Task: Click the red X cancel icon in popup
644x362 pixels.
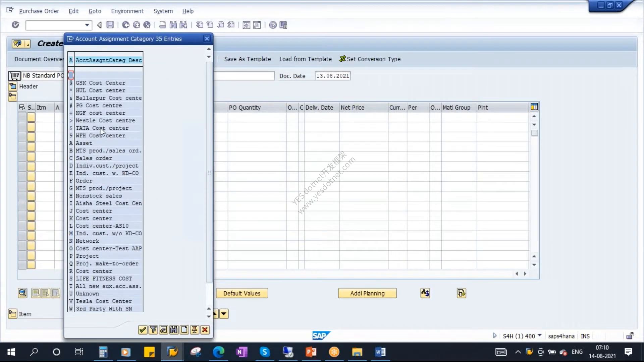Action: coord(205,330)
